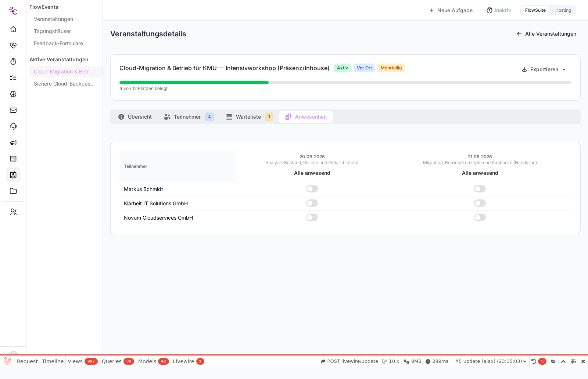Go back to Alle Veranstaltungen
The width and height of the screenshot is (588, 379).
[x=546, y=34]
